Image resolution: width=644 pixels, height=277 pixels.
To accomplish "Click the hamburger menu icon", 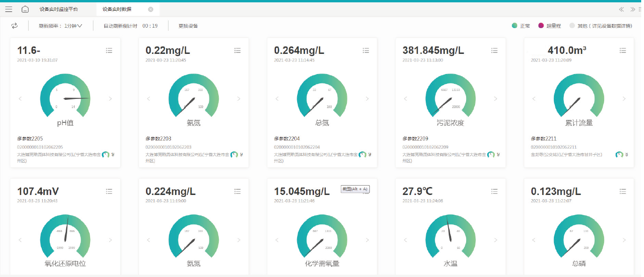I will point(8,9).
